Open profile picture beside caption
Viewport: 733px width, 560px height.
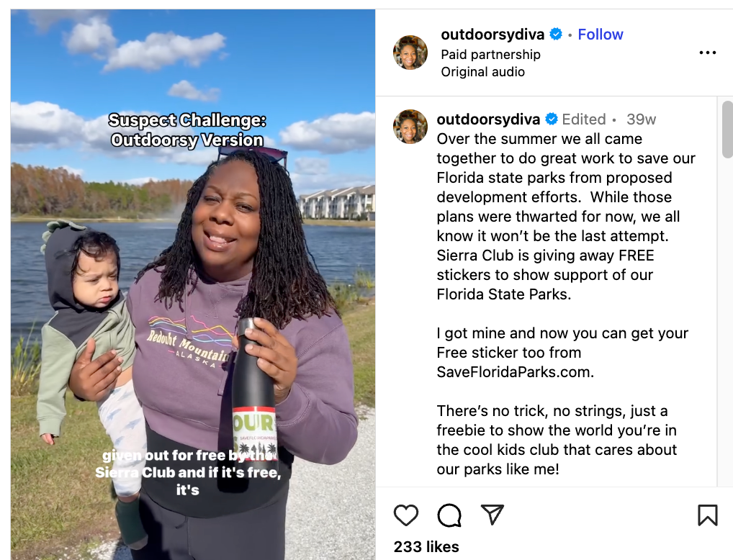point(410,127)
